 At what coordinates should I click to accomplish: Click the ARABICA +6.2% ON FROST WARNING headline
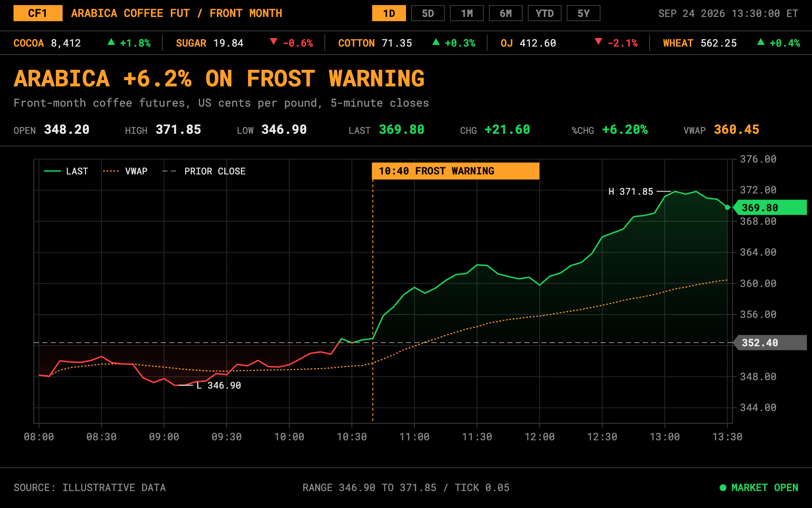click(x=219, y=79)
